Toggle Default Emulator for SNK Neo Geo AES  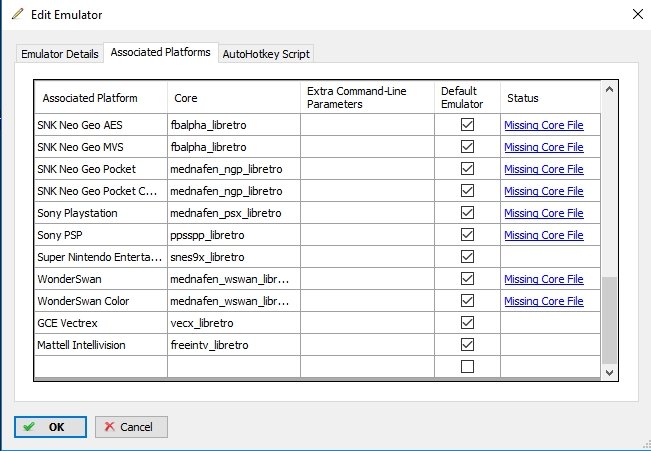(x=467, y=125)
